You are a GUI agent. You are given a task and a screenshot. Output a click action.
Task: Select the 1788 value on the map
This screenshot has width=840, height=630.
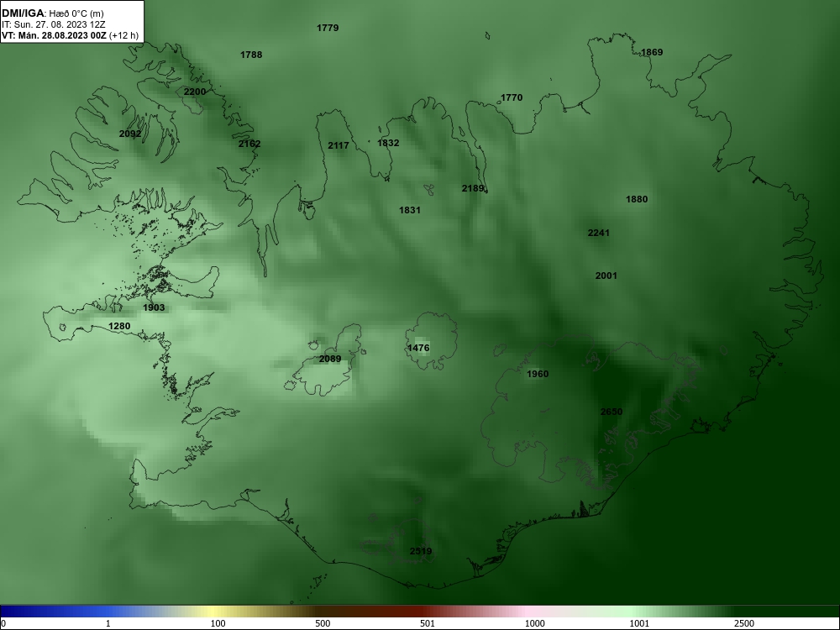251,55
